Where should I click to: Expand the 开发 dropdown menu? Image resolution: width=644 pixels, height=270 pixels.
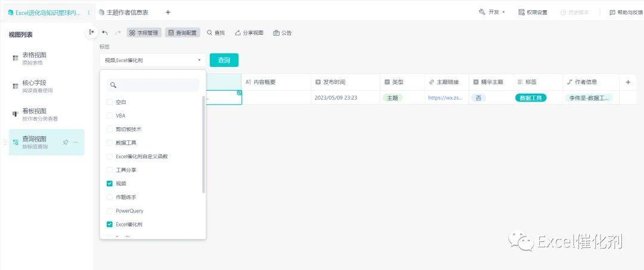[x=491, y=13]
